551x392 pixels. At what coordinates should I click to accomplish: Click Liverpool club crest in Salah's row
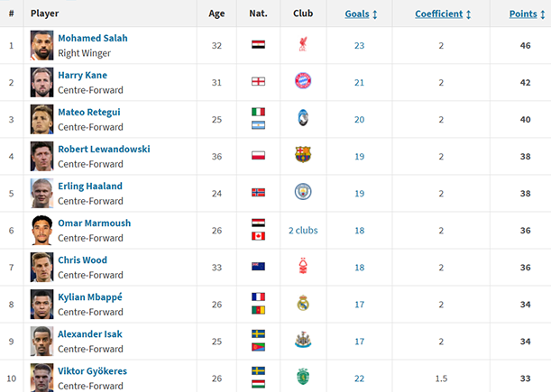coord(303,44)
